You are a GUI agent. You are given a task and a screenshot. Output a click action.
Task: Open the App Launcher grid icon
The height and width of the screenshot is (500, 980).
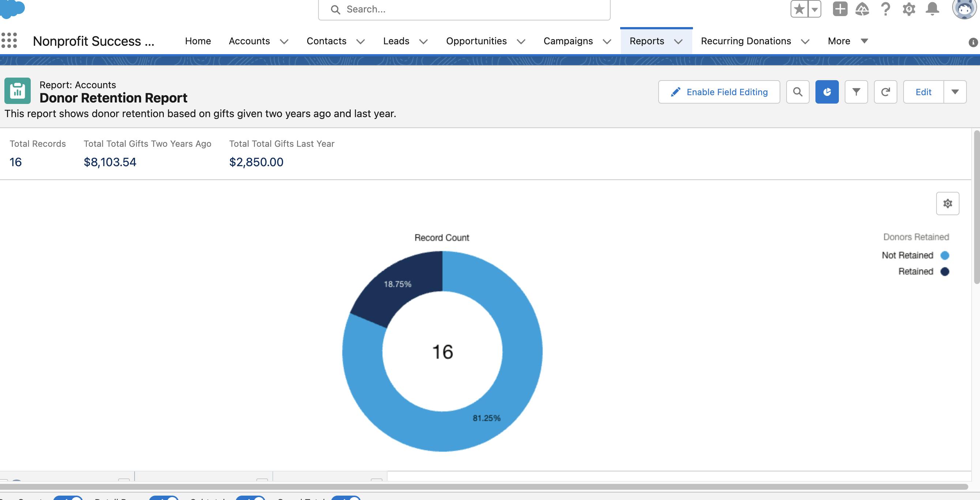(x=9, y=40)
